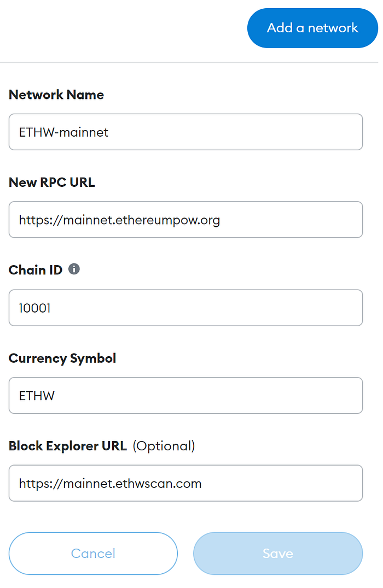Click the https://mainnet.ethwscan.com text
Viewport: 383px width, 588px height.
pyautogui.click(x=110, y=484)
